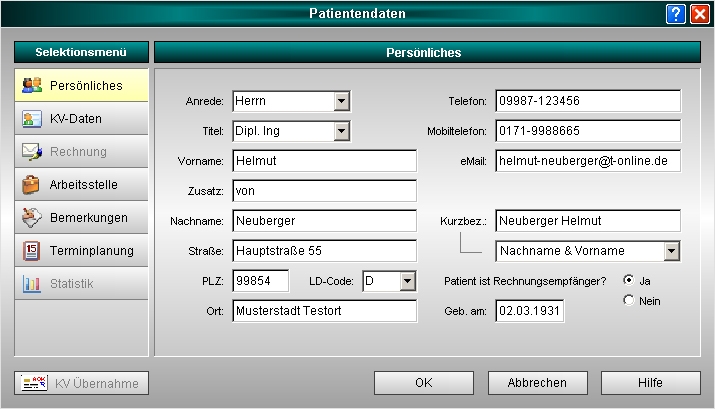Click the Abbrechen button
Screen dimensions: 715x409
(536, 383)
